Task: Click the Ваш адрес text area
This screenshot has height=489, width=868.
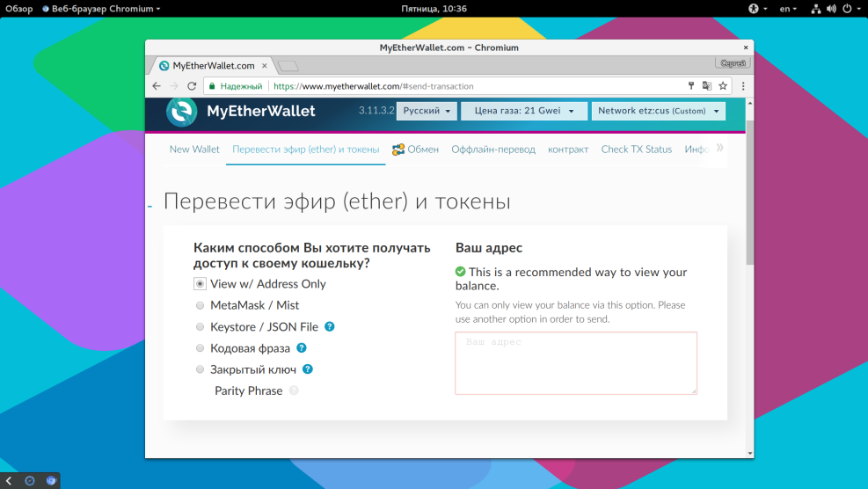Action: (576, 363)
